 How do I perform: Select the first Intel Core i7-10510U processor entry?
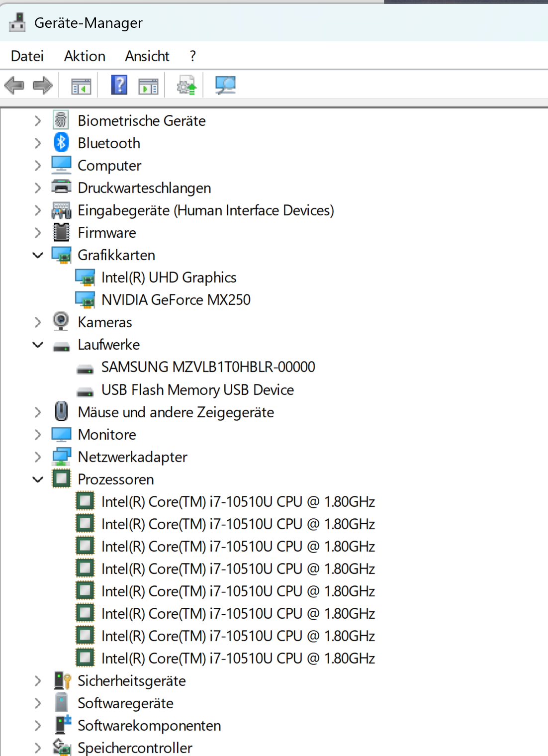[x=238, y=502]
